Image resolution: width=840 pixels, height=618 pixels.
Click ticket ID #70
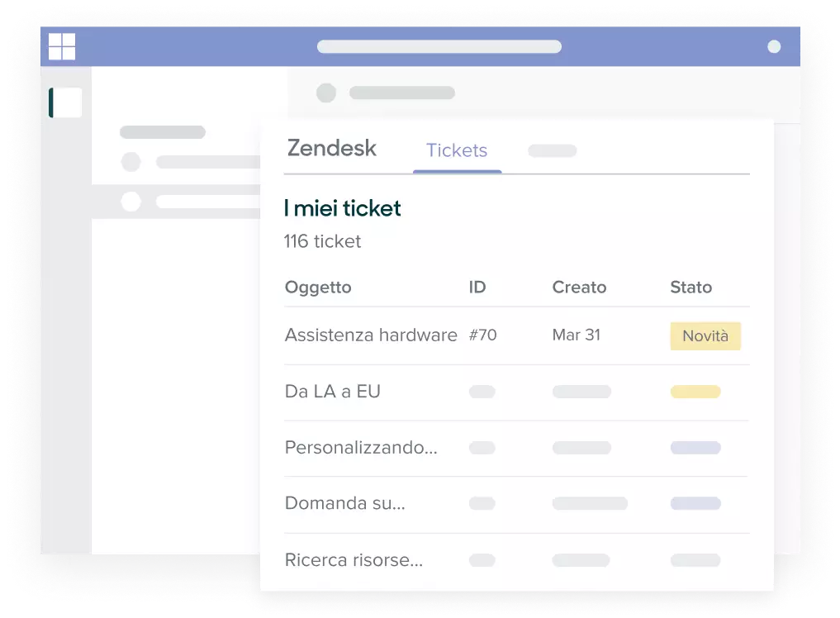click(x=482, y=335)
